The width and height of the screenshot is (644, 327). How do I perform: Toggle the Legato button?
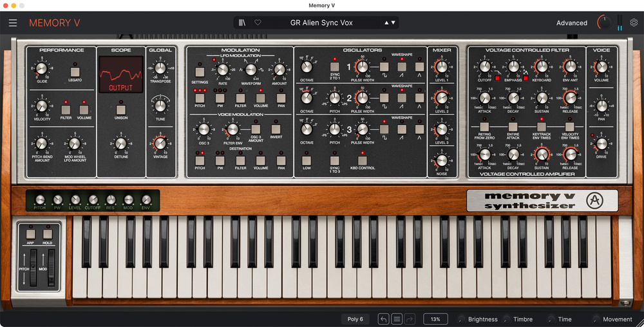coord(75,72)
